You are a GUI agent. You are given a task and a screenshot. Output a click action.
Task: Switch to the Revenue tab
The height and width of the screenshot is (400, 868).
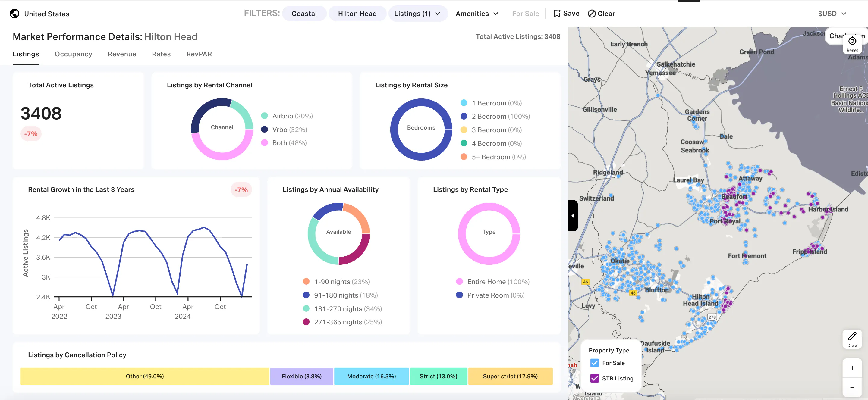click(x=122, y=54)
